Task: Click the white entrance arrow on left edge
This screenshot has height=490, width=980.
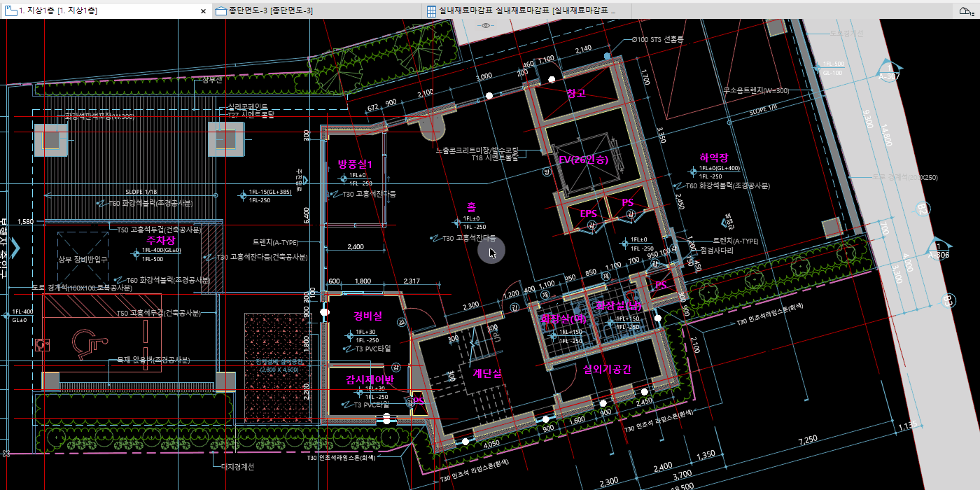Action: [15, 247]
